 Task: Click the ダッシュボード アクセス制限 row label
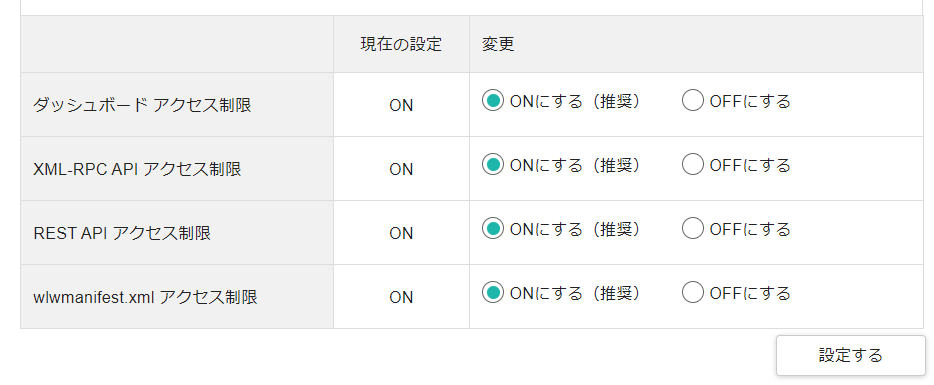click(x=142, y=105)
